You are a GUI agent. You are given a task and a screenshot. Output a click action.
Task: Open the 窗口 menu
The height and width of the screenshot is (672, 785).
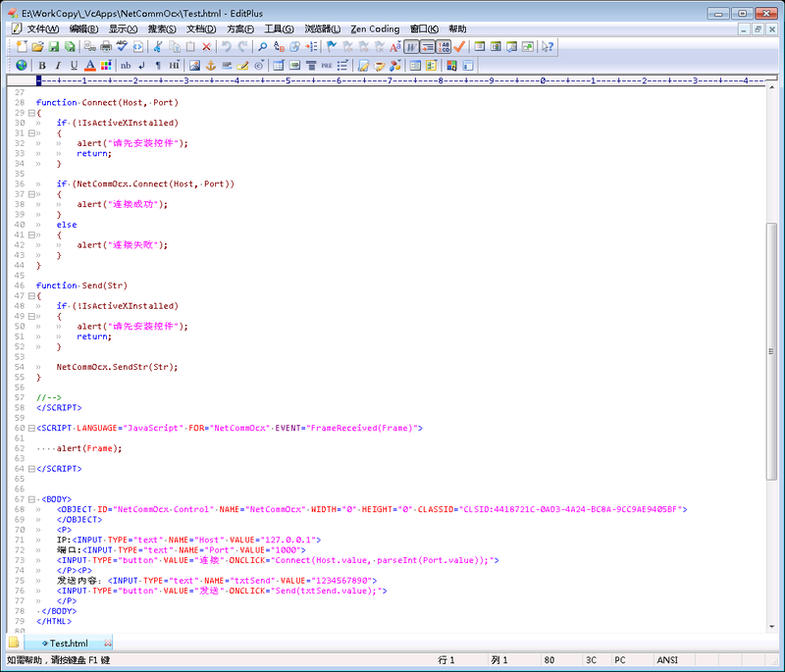[424, 29]
